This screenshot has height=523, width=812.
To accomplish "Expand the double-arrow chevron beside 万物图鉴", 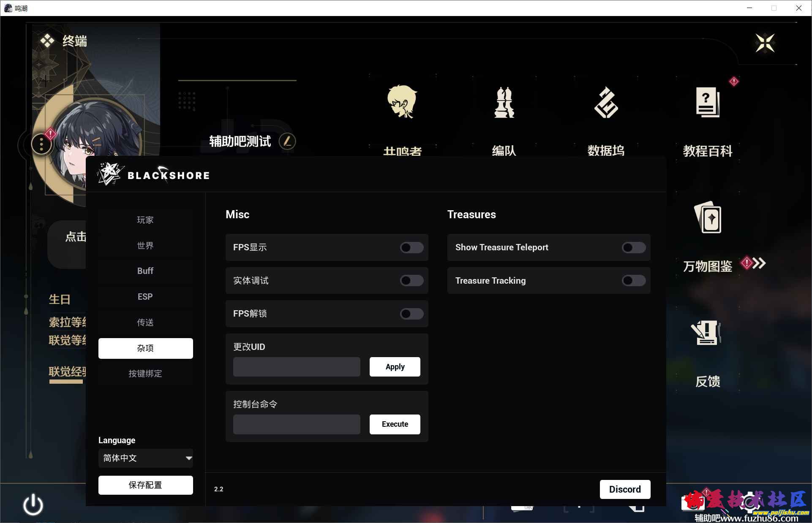I will coord(759,263).
